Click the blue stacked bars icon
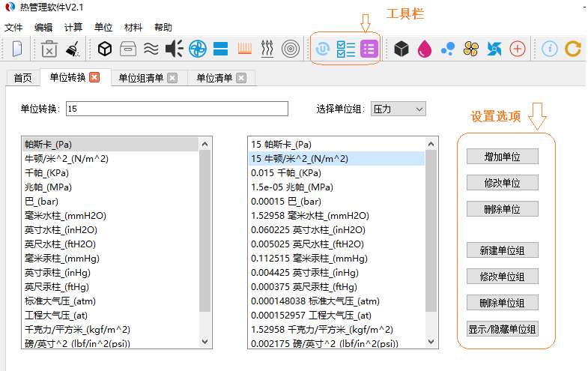The height and width of the screenshot is (371, 588). (220, 49)
